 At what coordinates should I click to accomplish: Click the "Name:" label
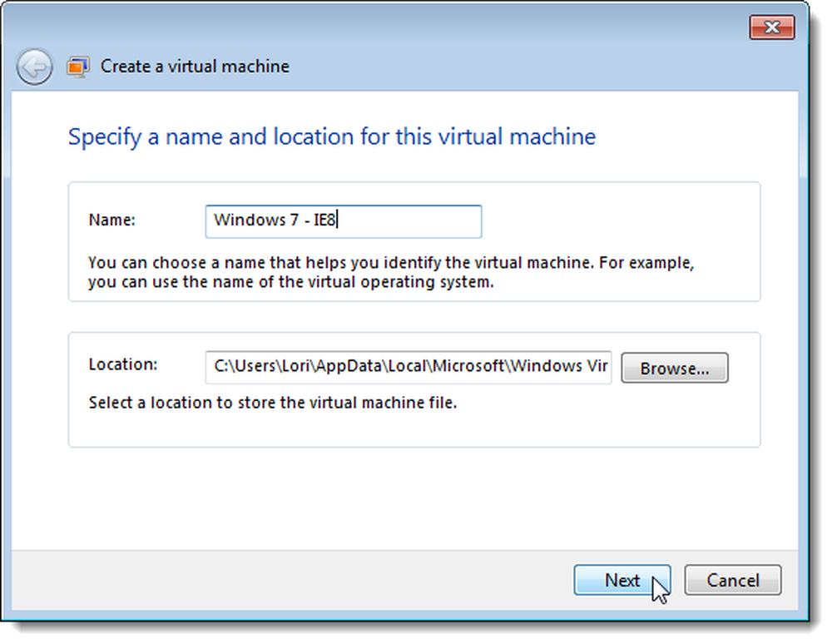coord(112,220)
